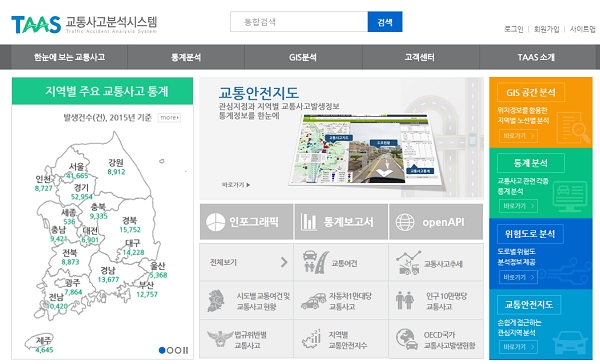600x364 pixels.
Task: Select 자동차1만대당 교통사고 cars icon
Action: (313, 301)
